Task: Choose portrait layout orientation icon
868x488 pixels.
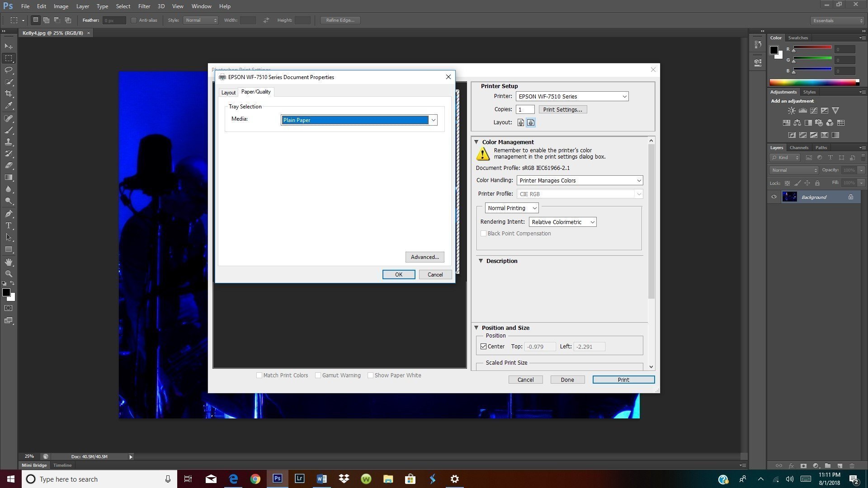Action: [521, 122]
